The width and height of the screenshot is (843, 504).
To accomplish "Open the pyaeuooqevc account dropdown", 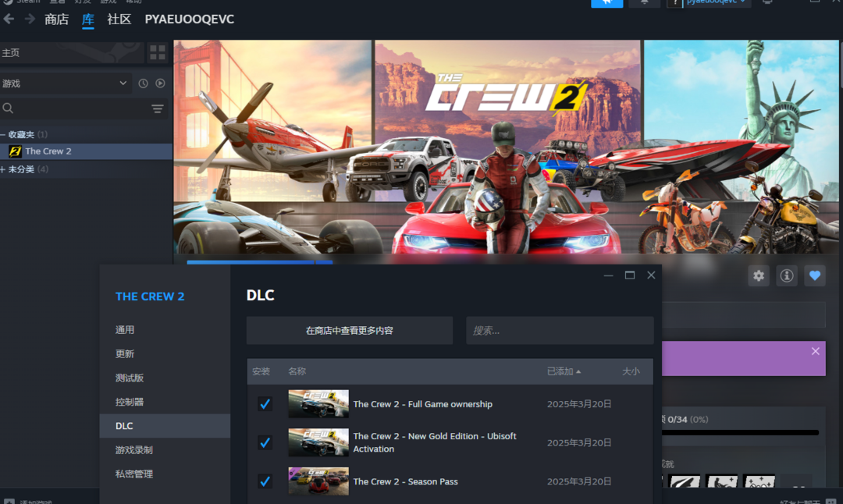I will pos(715,2).
